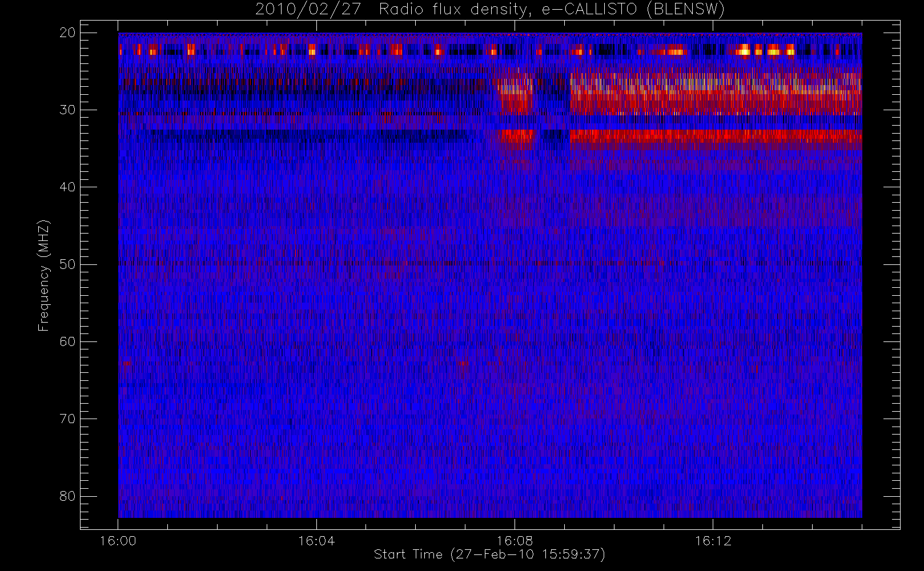Image resolution: width=924 pixels, height=571 pixels.
Task: Click the 70 frequency tick label
Action: (67, 419)
